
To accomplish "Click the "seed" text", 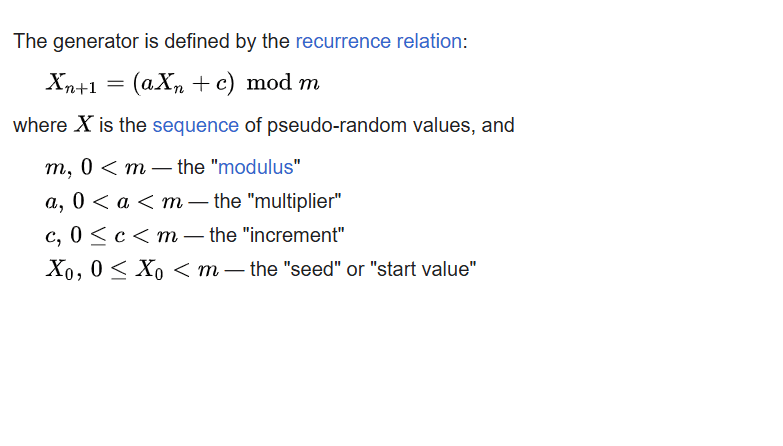I will point(313,269).
